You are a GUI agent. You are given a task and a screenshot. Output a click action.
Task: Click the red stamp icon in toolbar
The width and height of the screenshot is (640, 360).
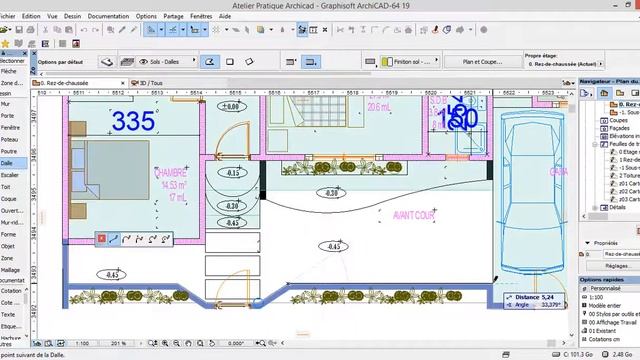(x=436, y=30)
